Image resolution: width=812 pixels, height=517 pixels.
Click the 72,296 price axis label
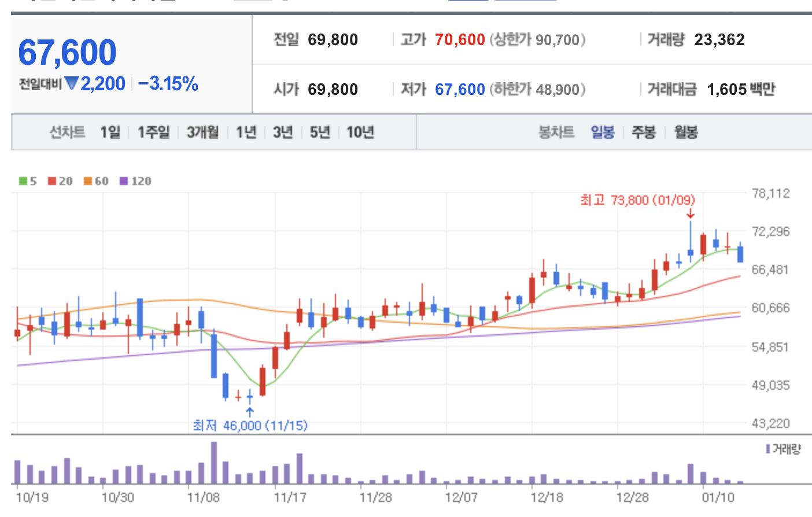[x=770, y=231]
